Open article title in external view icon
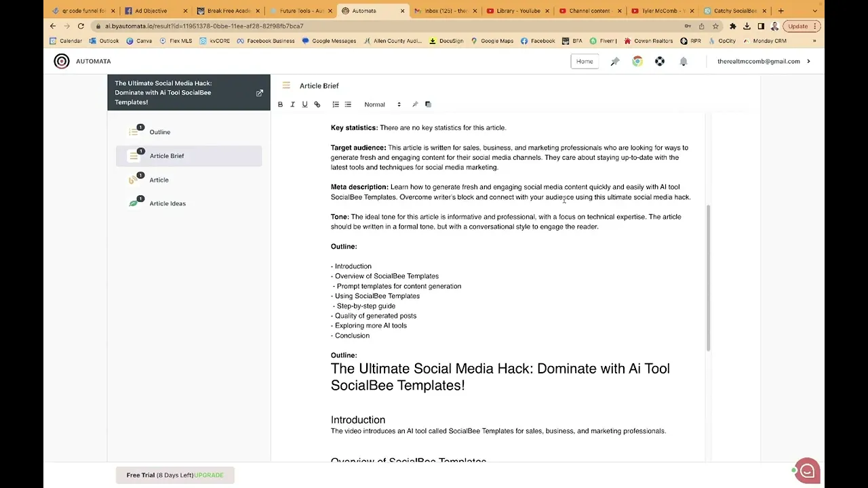The width and height of the screenshot is (868, 488). (259, 93)
